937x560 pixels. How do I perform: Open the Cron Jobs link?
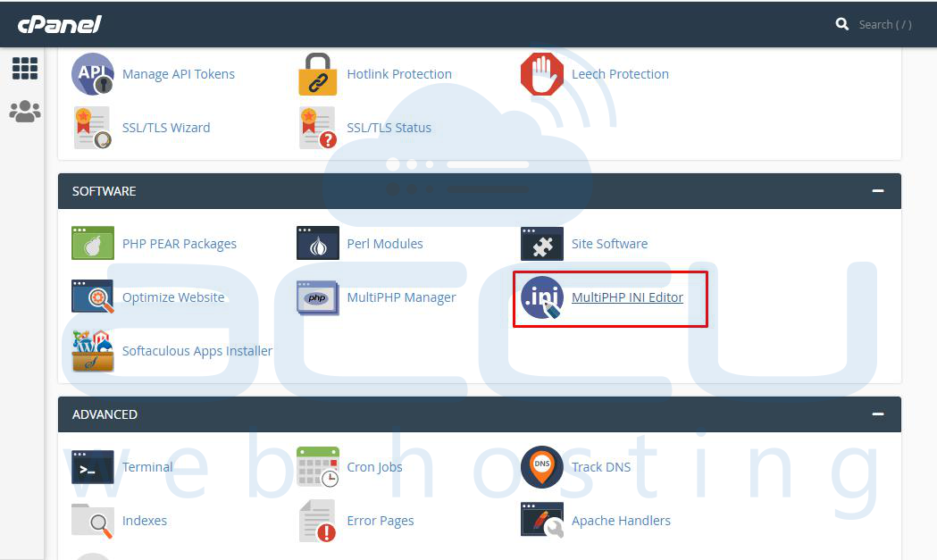click(x=374, y=467)
